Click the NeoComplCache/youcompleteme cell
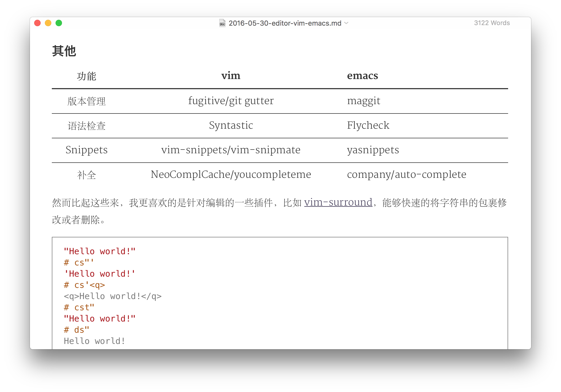 pyautogui.click(x=231, y=175)
